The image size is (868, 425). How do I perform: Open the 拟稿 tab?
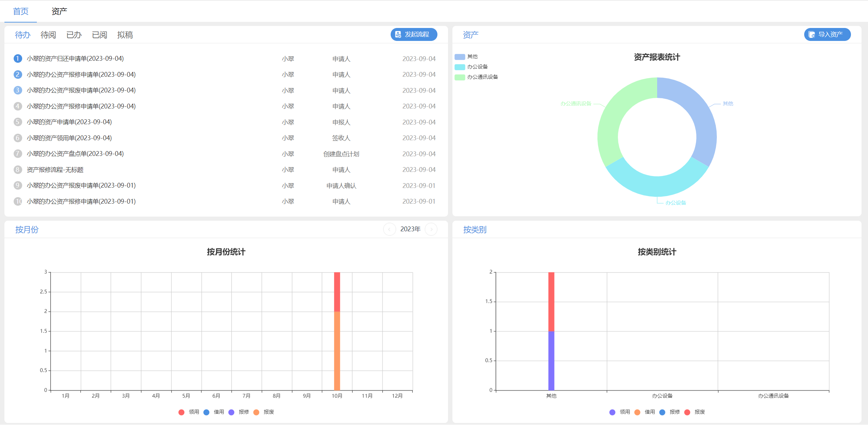[x=125, y=35]
